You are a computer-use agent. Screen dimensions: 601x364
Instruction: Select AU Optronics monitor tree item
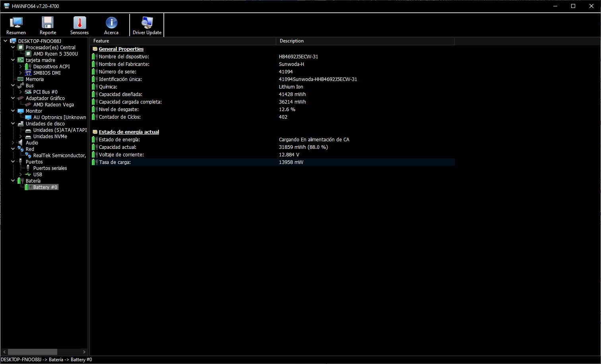pos(60,117)
